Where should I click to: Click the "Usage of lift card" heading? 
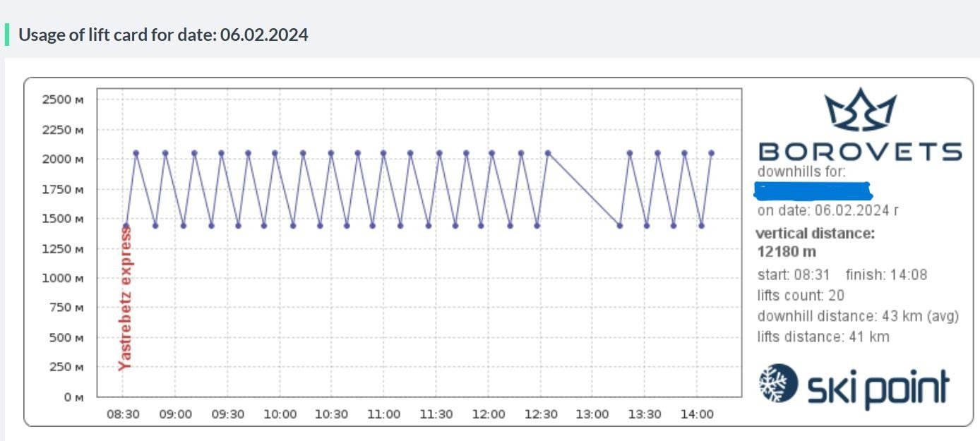pos(163,35)
